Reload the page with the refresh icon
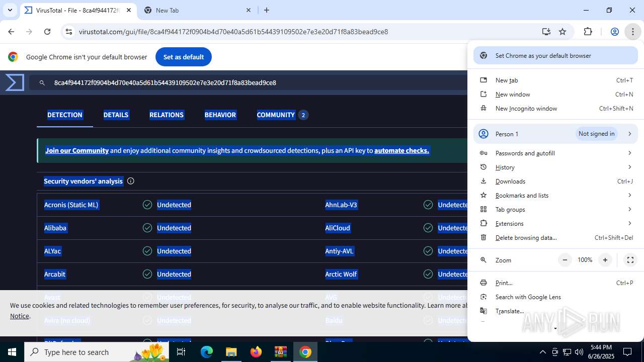Image resolution: width=644 pixels, height=362 pixels. coord(47,32)
